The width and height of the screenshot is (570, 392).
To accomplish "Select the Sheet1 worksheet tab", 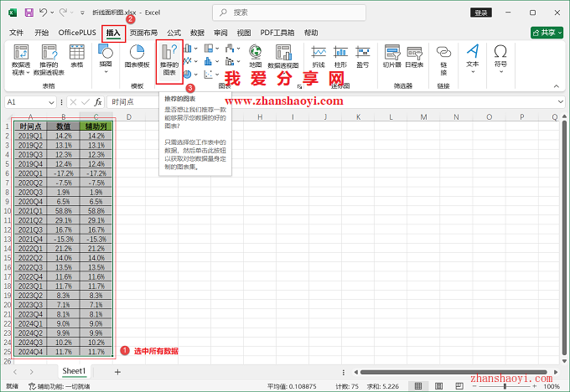I will point(74,371).
